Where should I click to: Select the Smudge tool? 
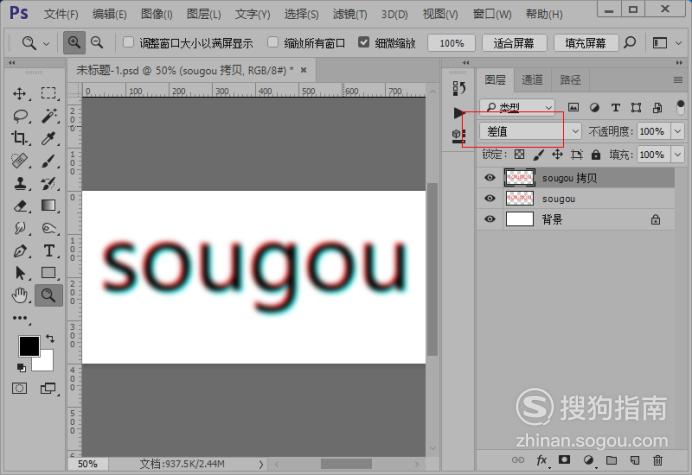point(19,228)
